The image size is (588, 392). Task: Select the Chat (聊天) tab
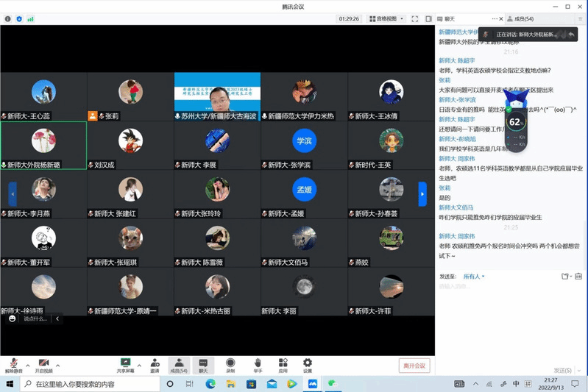click(x=450, y=18)
